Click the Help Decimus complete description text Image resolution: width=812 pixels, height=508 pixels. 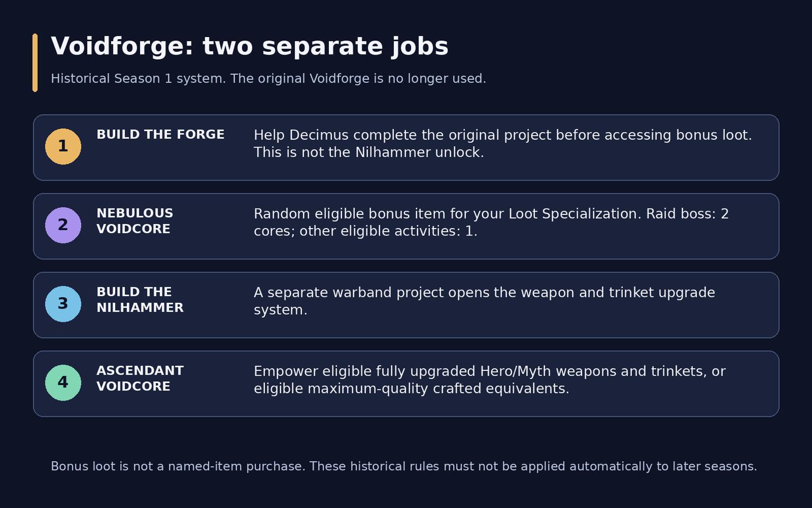coord(503,143)
